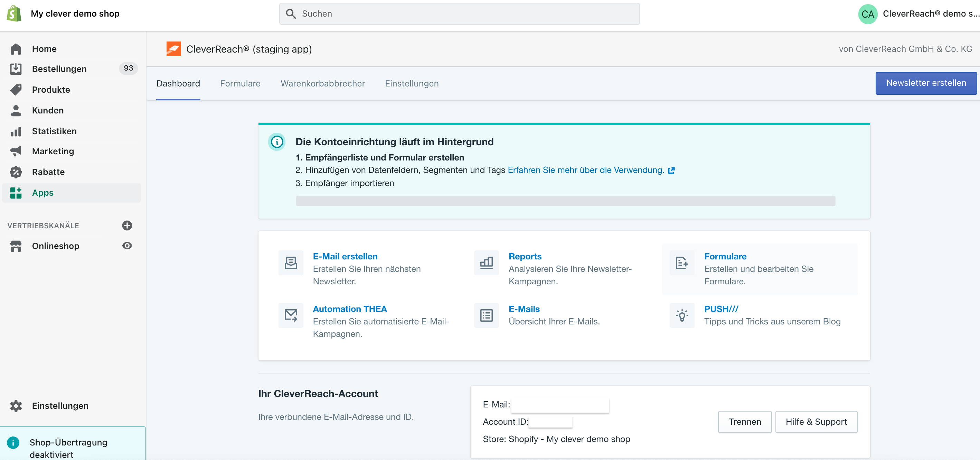980x460 pixels.
Task: Open Statistiken in the sidebar
Action: coord(72,131)
